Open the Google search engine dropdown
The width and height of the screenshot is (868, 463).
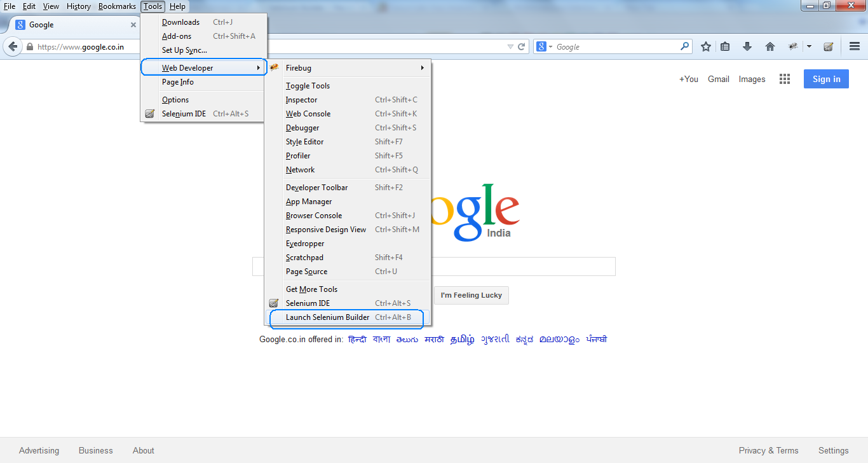point(545,46)
